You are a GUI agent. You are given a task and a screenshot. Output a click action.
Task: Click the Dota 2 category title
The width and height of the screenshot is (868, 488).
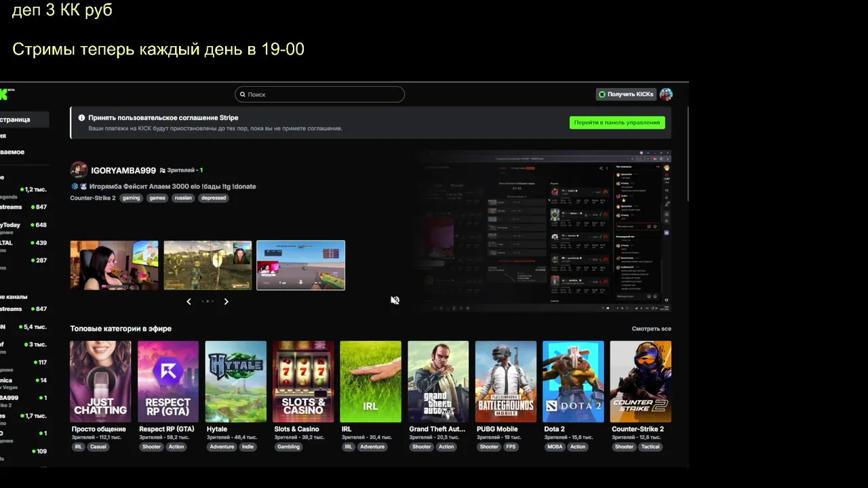(x=554, y=429)
